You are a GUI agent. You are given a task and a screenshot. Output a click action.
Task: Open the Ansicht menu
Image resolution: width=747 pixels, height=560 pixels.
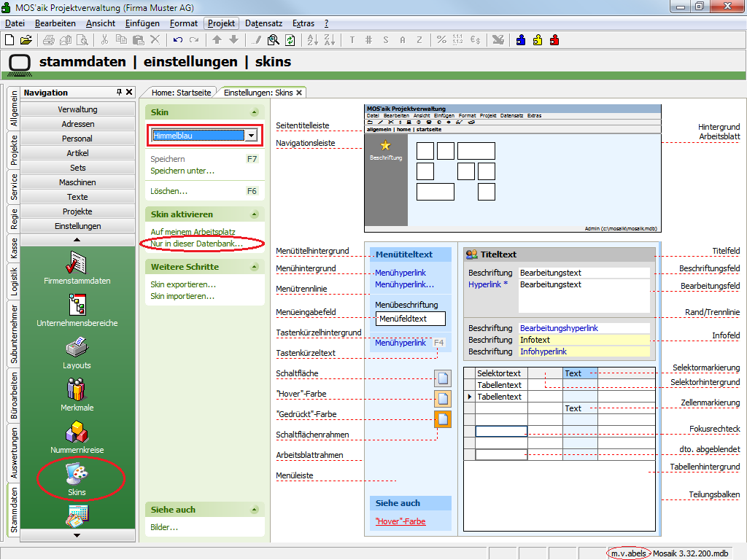coord(101,23)
